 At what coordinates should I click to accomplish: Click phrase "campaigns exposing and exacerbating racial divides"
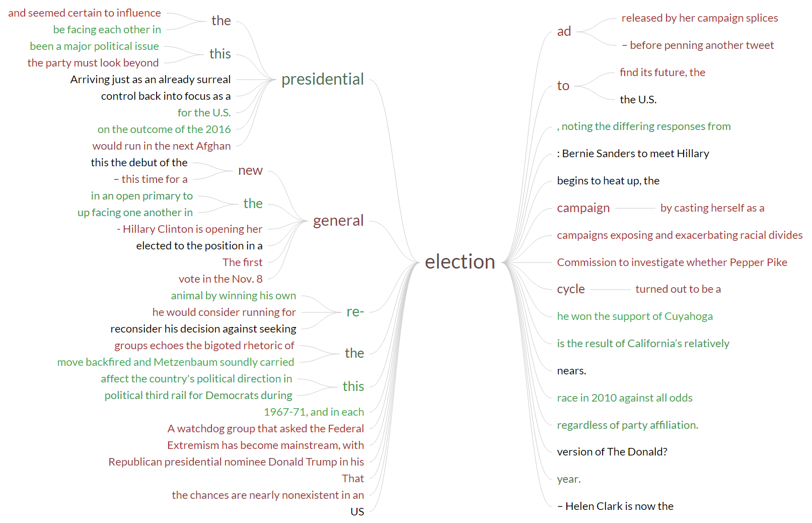680,235
